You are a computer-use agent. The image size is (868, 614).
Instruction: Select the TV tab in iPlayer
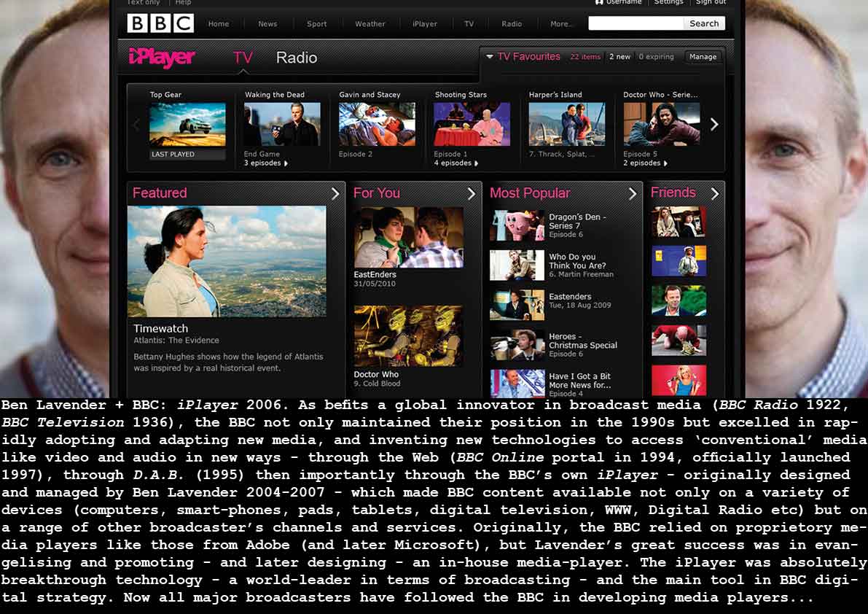[x=243, y=58]
